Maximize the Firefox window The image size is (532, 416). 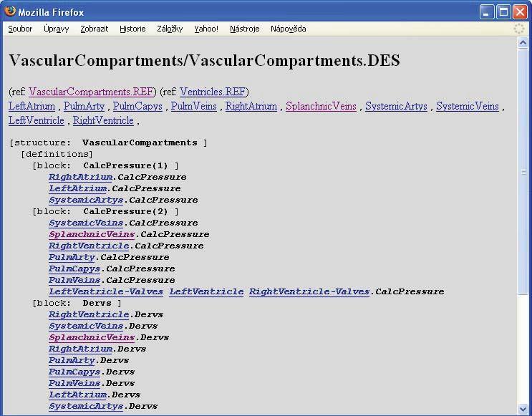[x=503, y=12]
